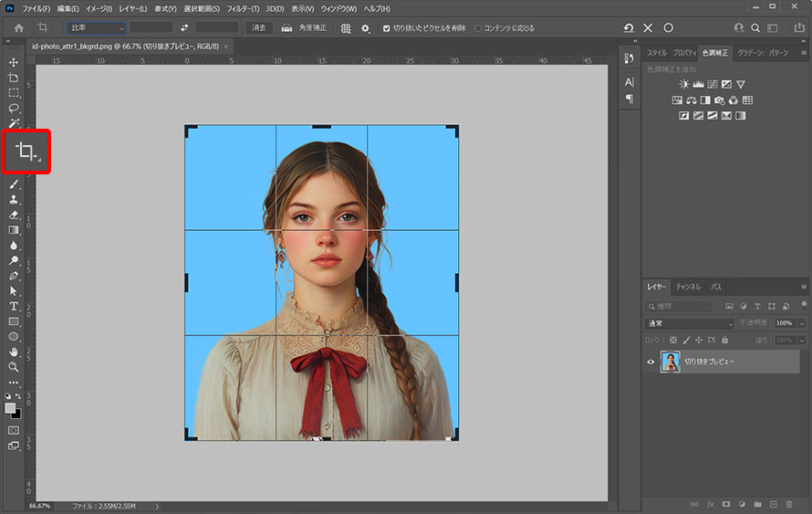
Task: Toggle lock transparent pixels checkerboard icon
Action: point(673,340)
